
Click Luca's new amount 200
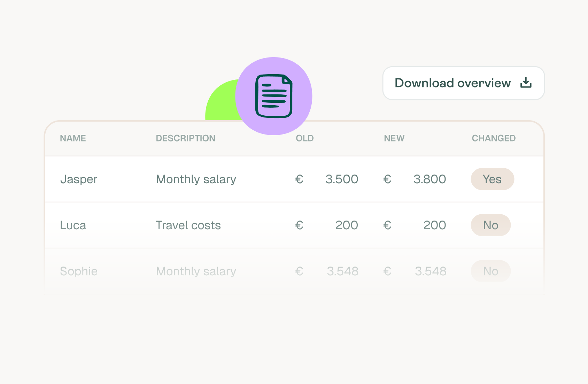[434, 225]
